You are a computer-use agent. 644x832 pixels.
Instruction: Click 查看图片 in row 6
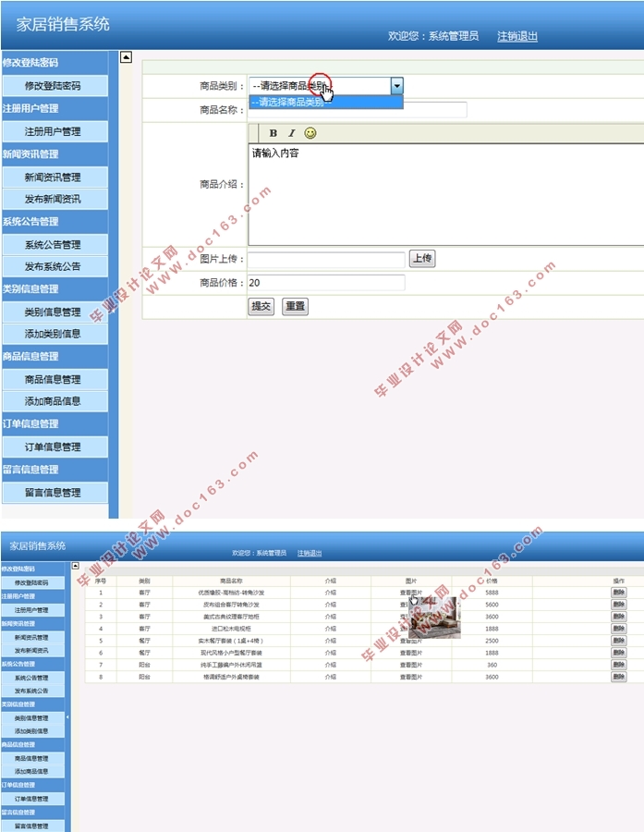(411, 653)
